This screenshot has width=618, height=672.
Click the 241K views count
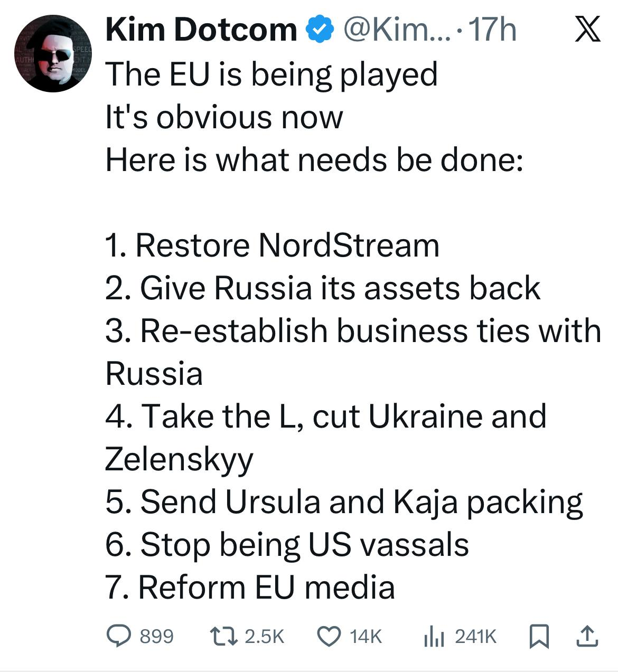tap(475, 636)
